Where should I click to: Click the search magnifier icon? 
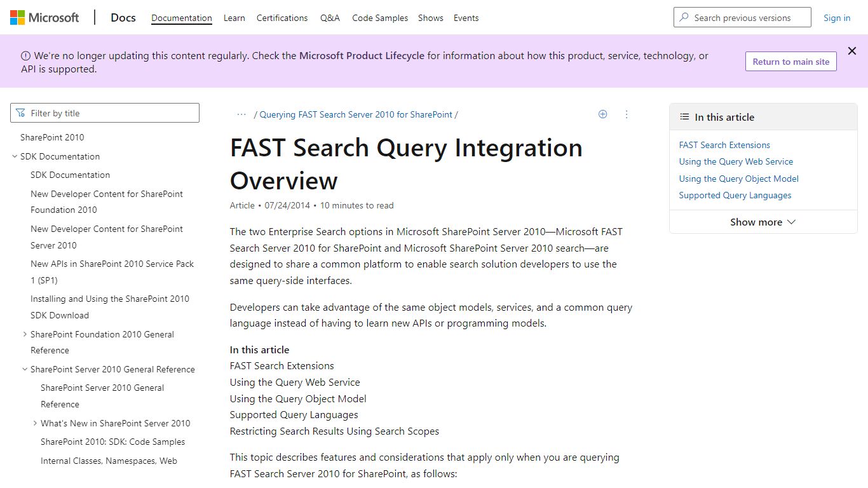[684, 18]
